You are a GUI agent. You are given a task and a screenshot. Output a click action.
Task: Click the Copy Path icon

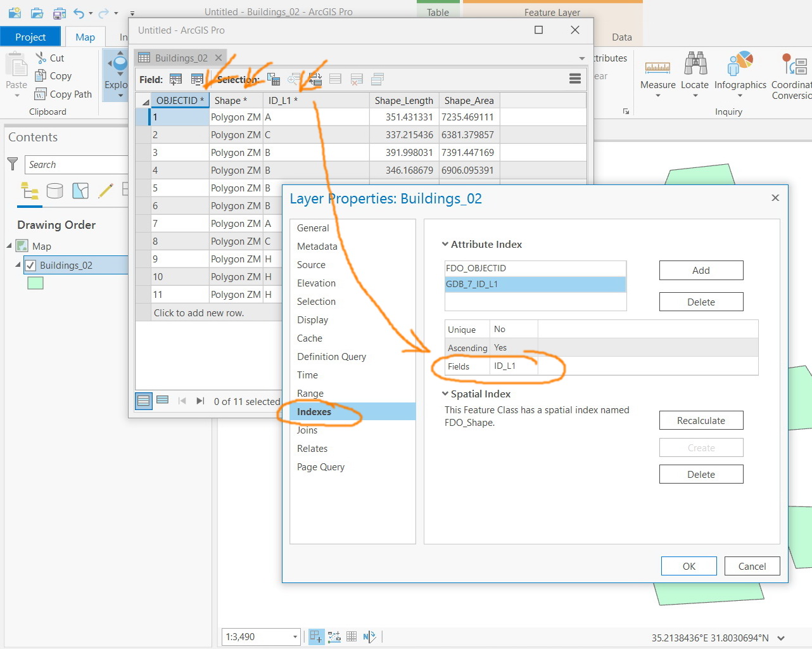coord(40,94)
